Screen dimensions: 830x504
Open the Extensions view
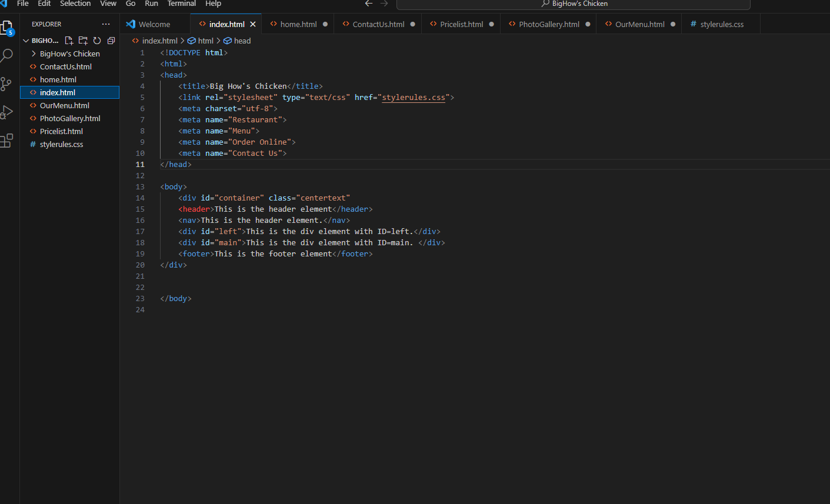pyautogui.click(x=8, y=141)
